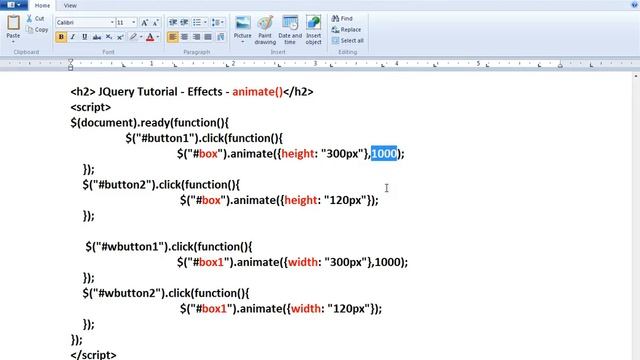Click the left indent marker on ruler

pos(71,64)
